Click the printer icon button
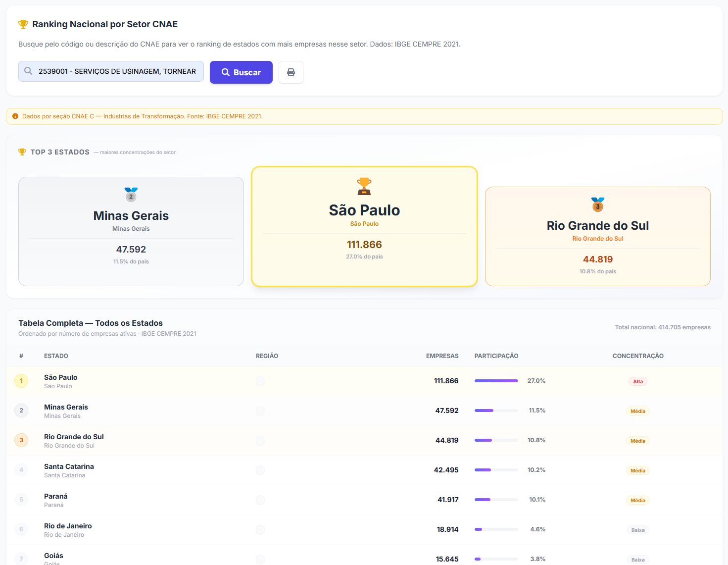Screen dimensions: 728x565 pos(291,72)
